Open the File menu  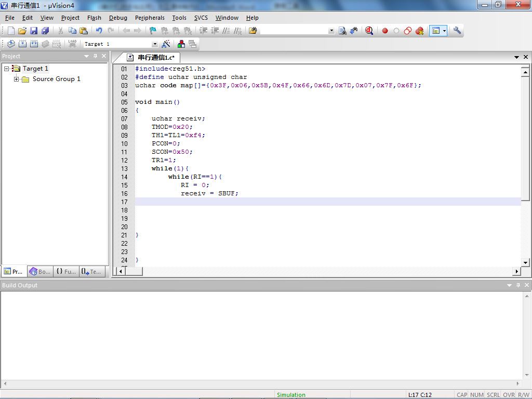(x=10, y=18)
